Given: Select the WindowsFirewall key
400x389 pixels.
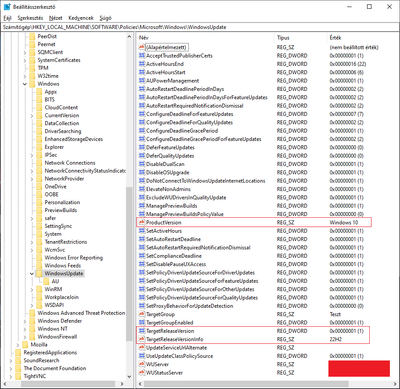Looking at the screenshot, I should click(57, 337).
